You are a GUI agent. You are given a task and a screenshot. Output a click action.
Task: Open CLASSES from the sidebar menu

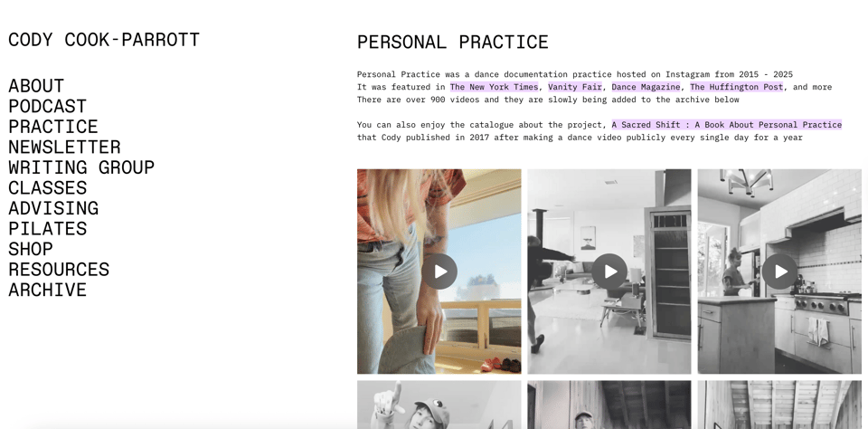(x=48, y=188)
